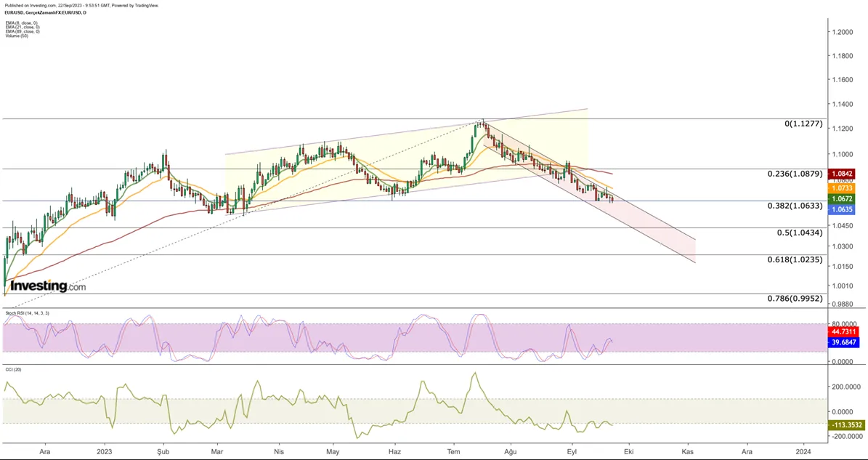
Task: Click the Stoch RSI (14, 14, 3, 3) label
Action: (x=27, y=313)
